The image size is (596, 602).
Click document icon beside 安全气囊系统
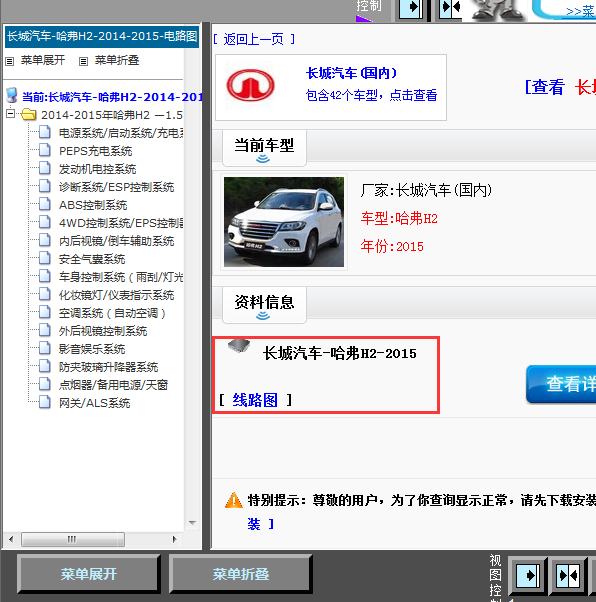click(x=45, y=258)
